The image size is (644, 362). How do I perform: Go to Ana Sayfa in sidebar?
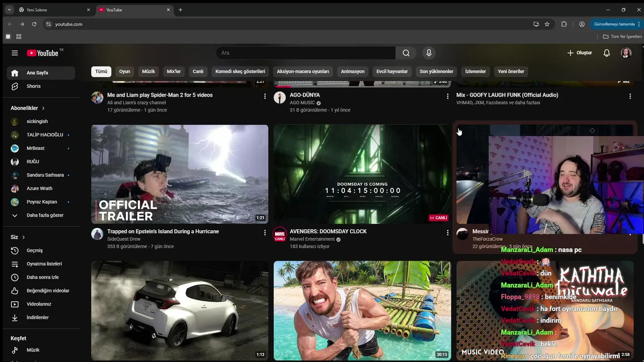click(41, 73)
